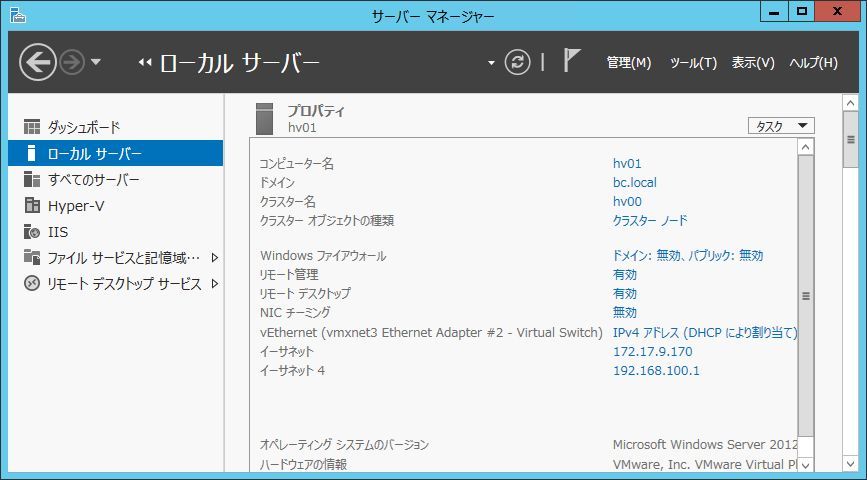This screenshot has height=480, width=867.
Task: Click リモート管理 status 有効
Action: [x=625, y=274]
